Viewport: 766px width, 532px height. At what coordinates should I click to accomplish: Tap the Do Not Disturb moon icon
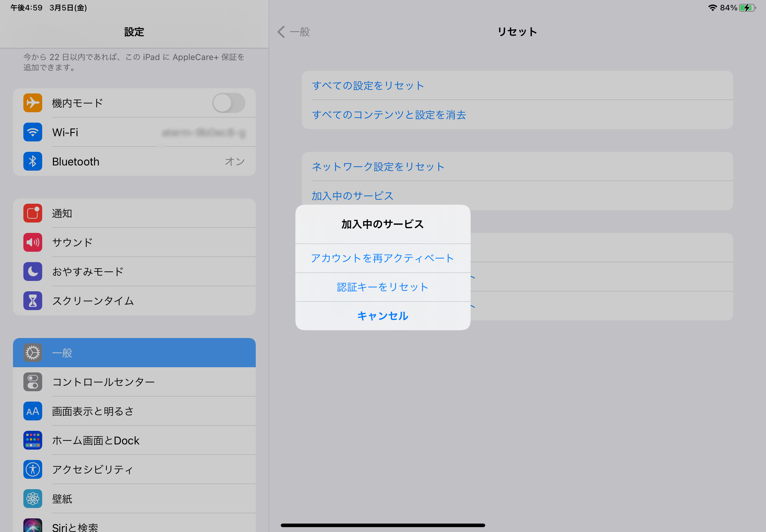point(33,271)
